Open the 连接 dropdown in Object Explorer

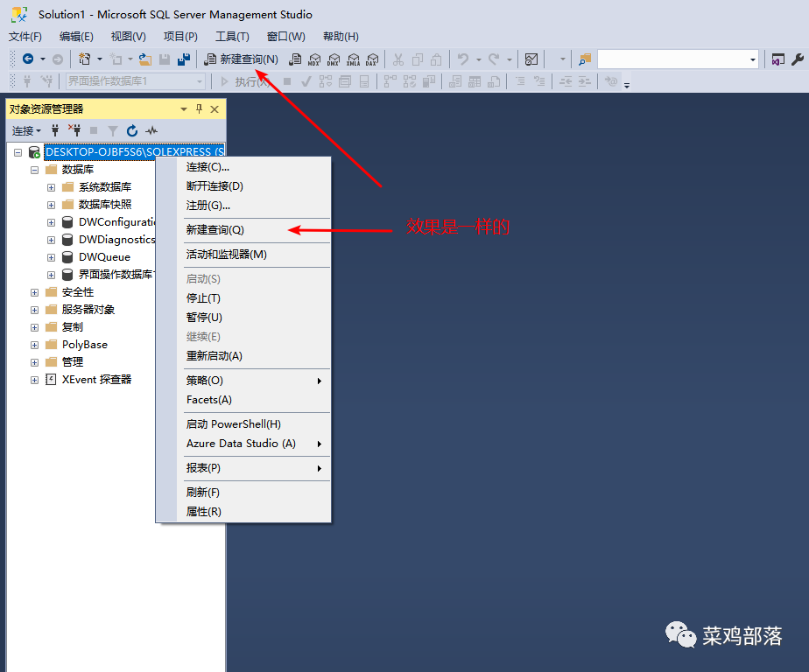[26, 131]
